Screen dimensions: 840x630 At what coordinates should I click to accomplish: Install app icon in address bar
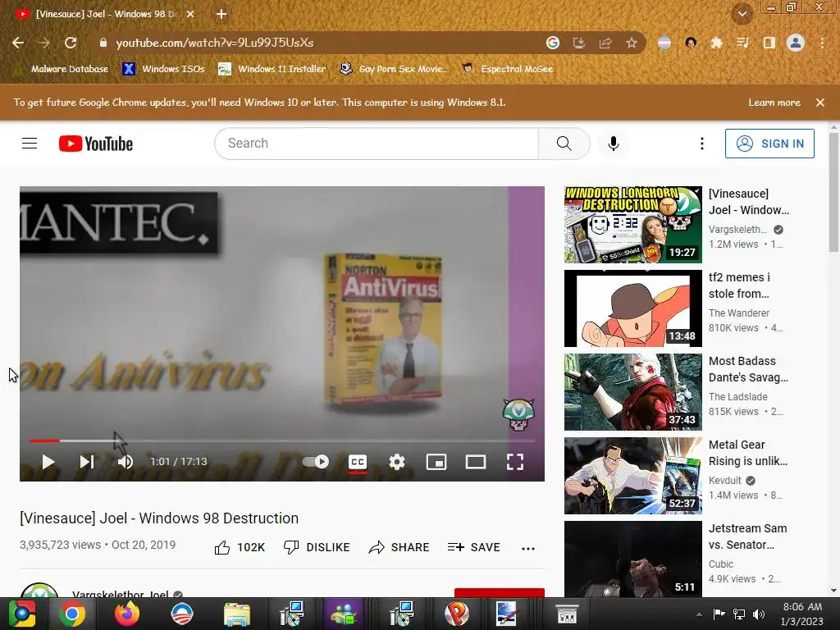point(579,43)
